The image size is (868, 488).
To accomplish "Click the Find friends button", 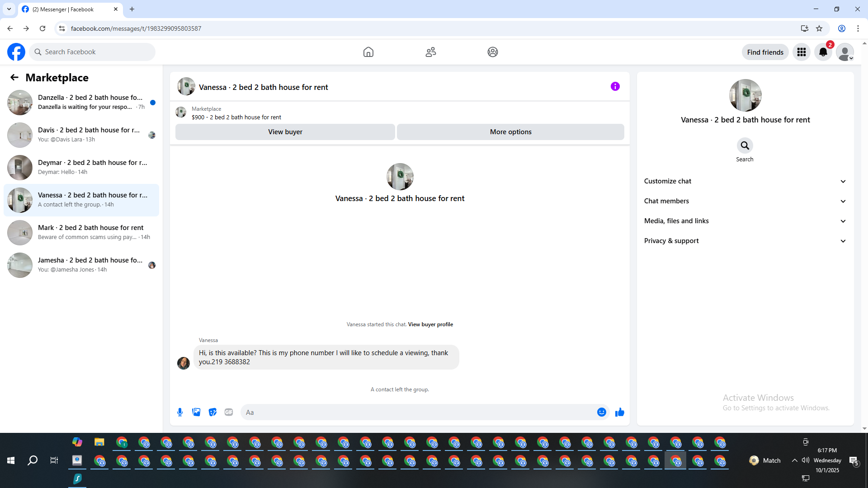I will point(765,52).
